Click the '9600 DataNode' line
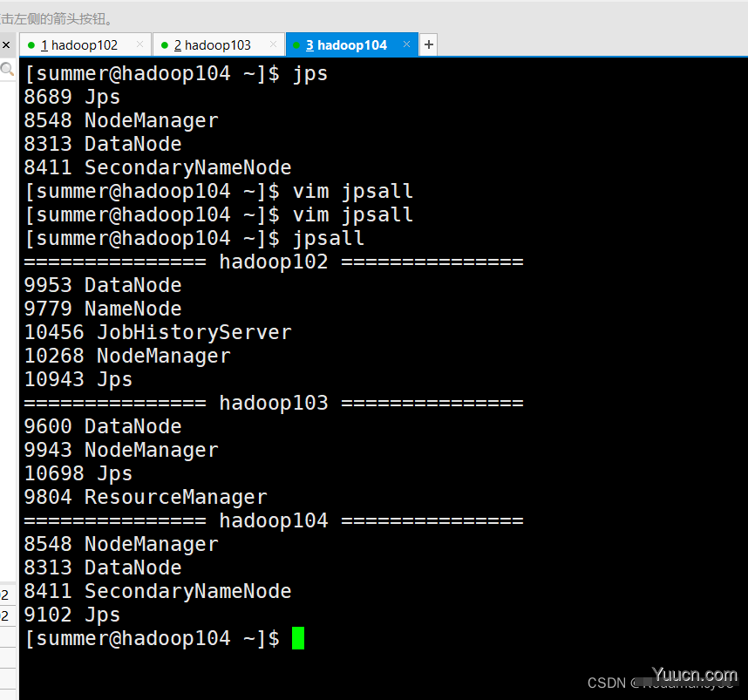 103,426
